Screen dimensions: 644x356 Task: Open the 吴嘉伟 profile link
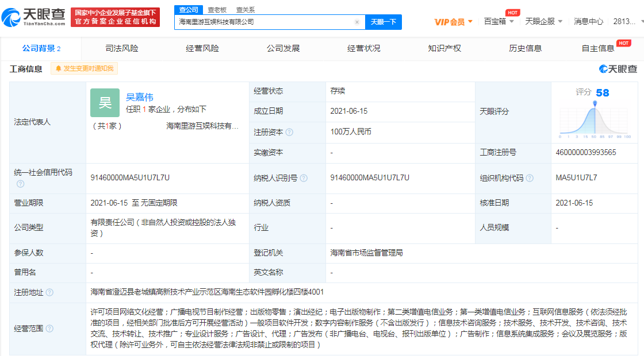point(140,97)
